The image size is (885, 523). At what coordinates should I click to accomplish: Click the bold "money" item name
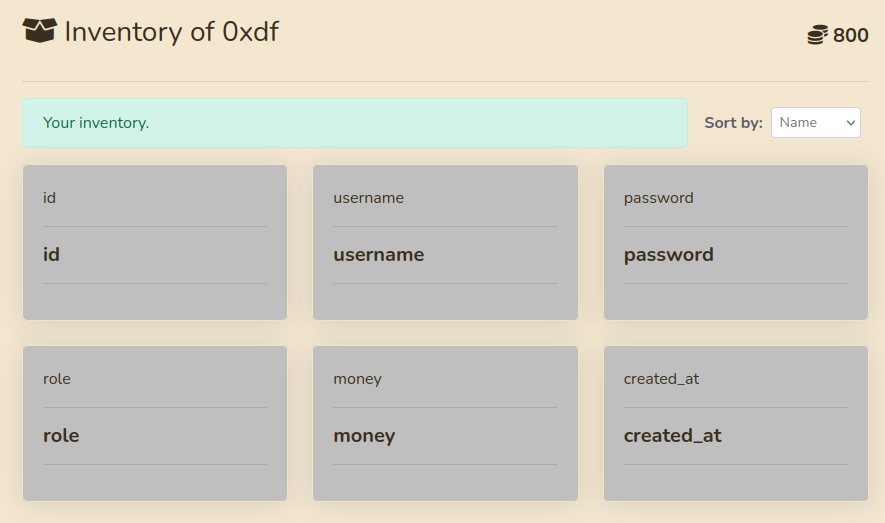pyautogui.click(x=364, y=436)
